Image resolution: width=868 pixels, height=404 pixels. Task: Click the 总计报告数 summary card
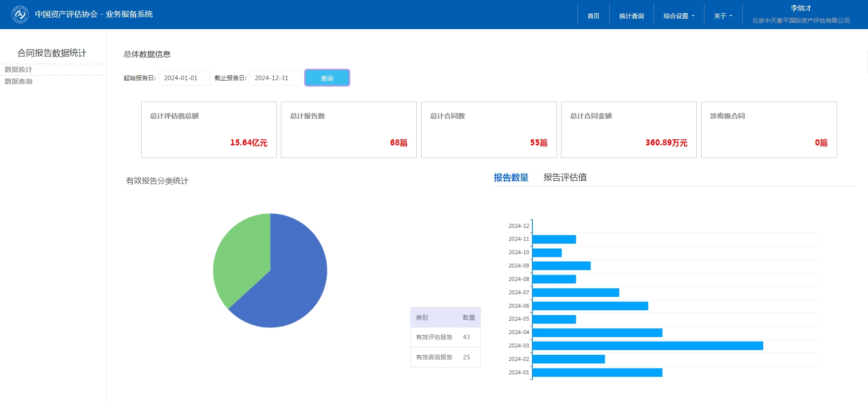[x=348, y=130]
